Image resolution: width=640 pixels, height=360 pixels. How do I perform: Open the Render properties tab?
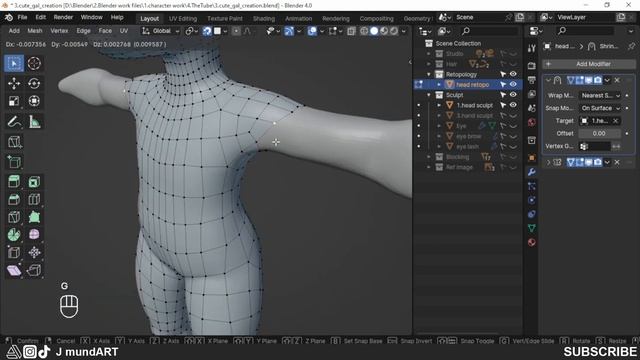pyautogui.click(x=531, y=66)
